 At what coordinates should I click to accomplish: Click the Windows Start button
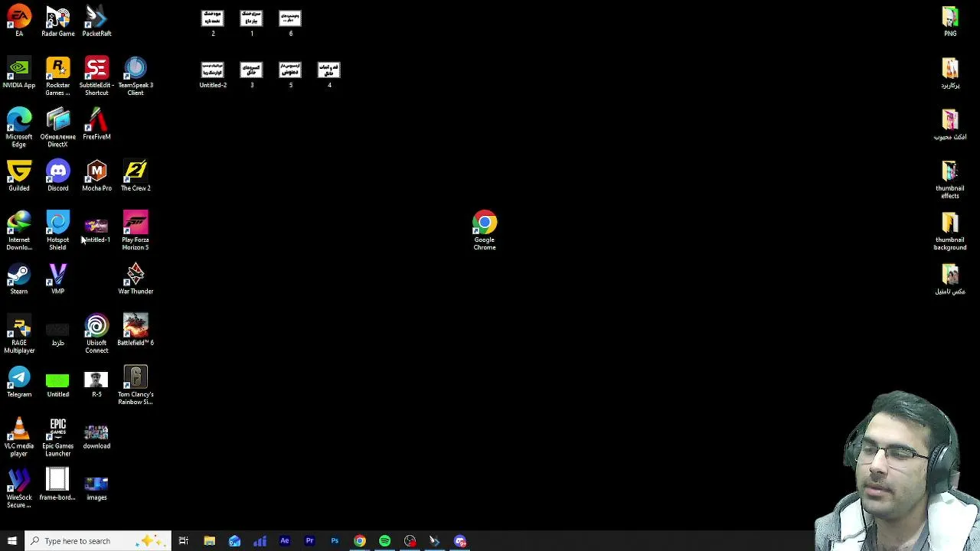point(11,541)
